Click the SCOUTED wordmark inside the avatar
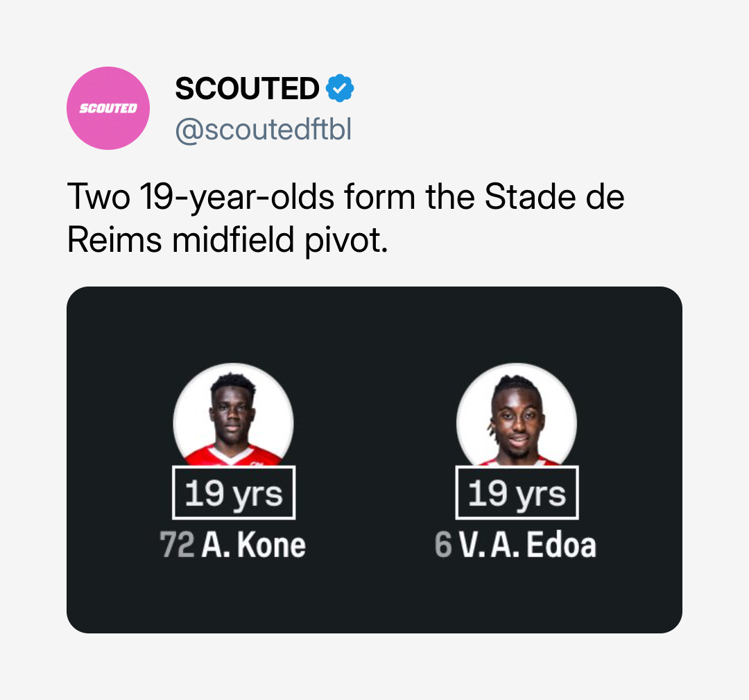Image resolution: width=749 pixels, height=700 pixels. (x=108, y=108)
